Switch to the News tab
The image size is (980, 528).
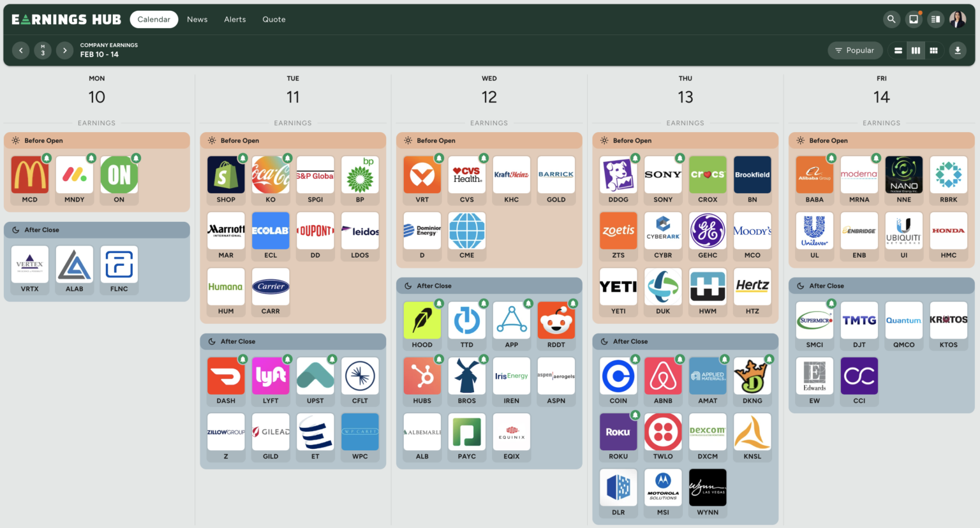197,19
